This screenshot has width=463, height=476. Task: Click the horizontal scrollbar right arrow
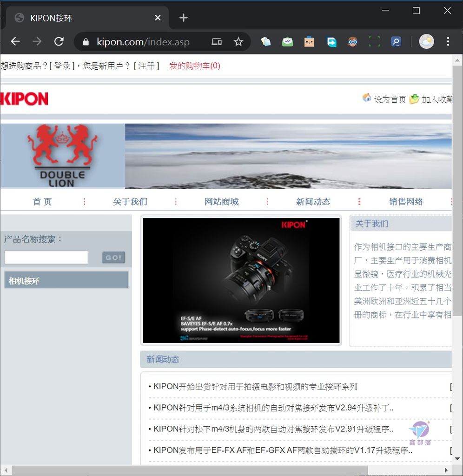point(446,470)
